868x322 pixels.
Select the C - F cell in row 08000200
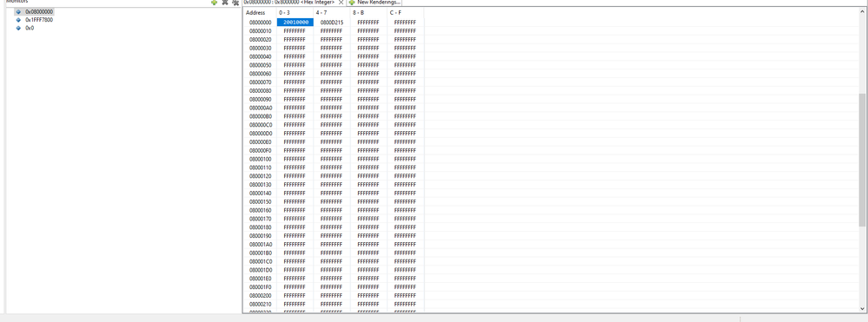pos(405,295)
